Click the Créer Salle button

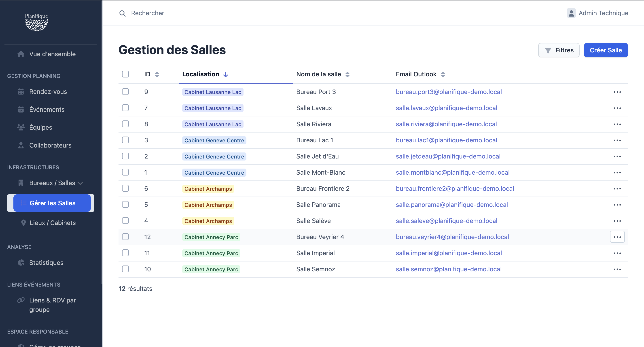606,50
